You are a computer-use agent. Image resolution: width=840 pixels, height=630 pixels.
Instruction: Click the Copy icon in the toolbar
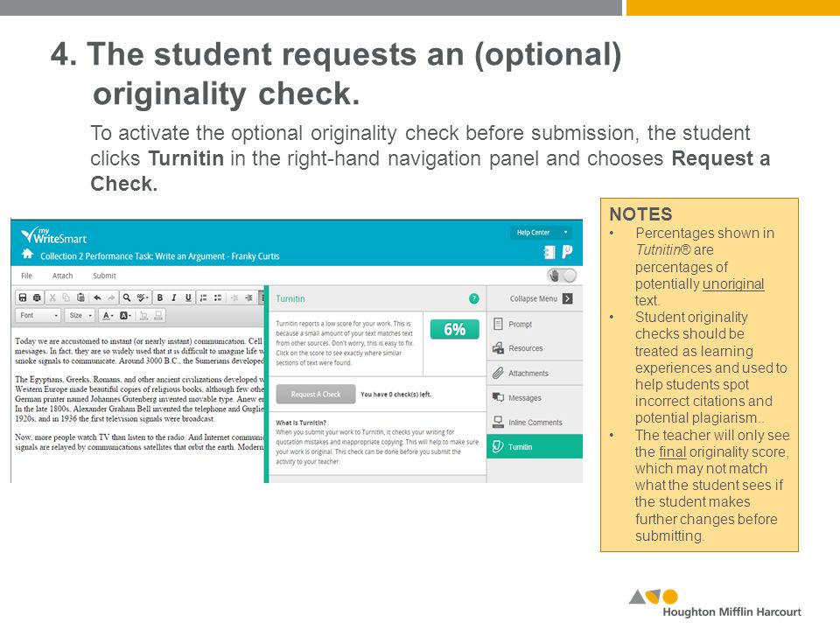click(66, 297)
